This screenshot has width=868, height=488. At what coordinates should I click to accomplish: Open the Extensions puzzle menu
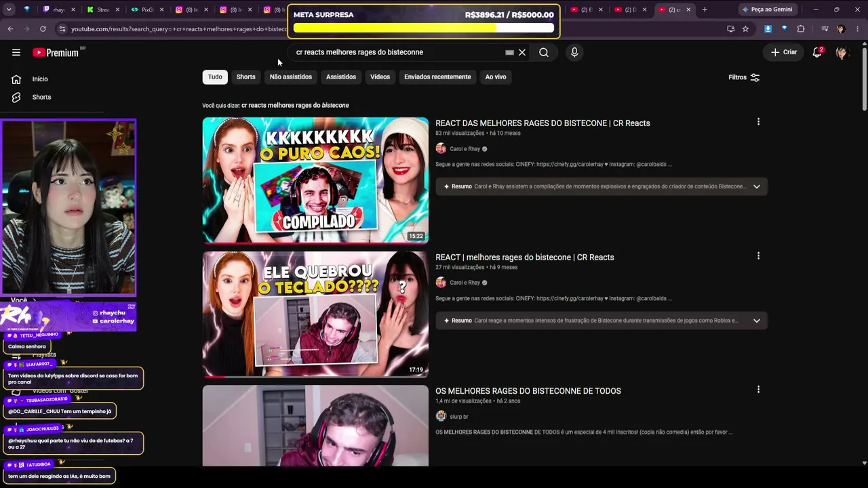click(801, 29)
